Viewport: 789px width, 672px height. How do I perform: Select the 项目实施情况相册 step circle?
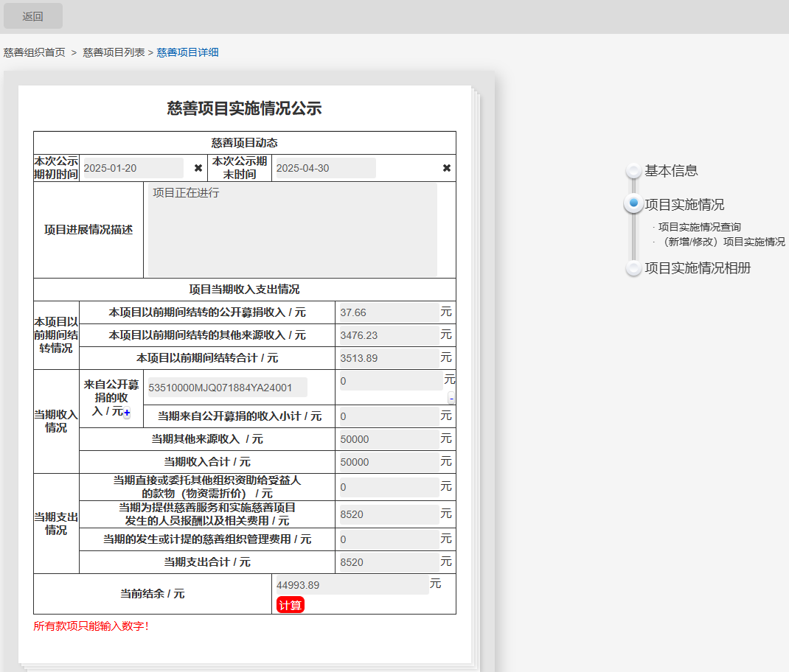(633, 268)
